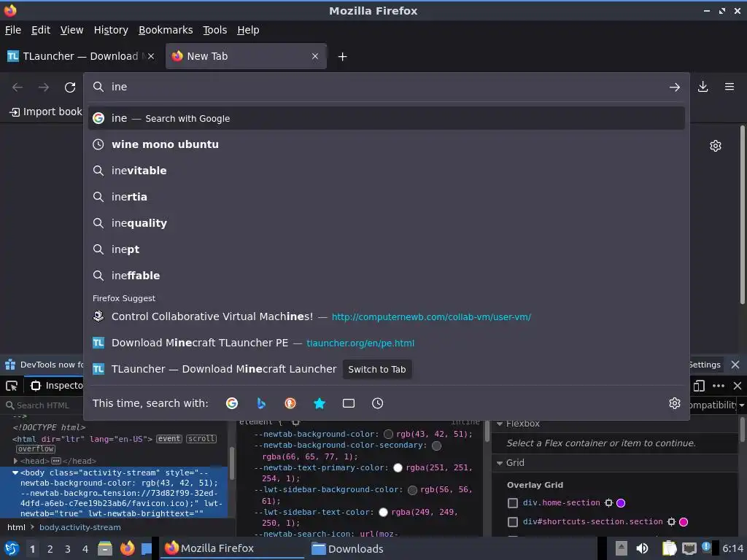The image size is (747, 560).
Task: Open the file manager taskbar launcher
Action: click(105, 548)
